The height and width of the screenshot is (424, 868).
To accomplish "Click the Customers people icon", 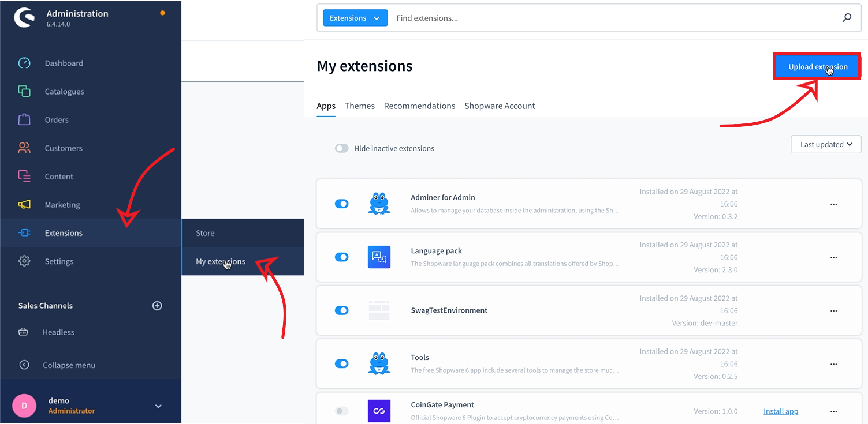I will (24, 148).
